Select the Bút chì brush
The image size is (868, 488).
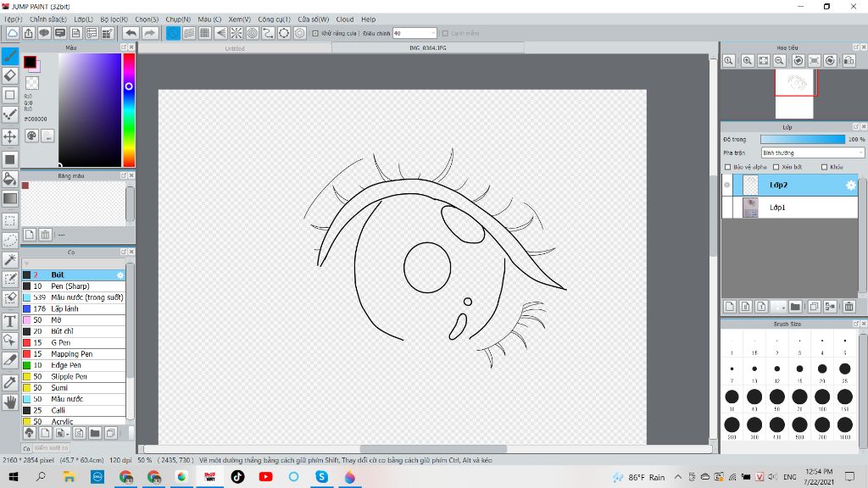[x=74, y=331]
